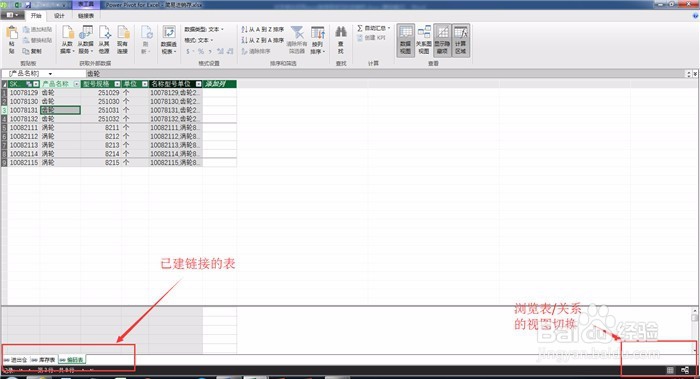Open AutoSum (自动汇总) dropdown
700x379 pixels.
374,28
